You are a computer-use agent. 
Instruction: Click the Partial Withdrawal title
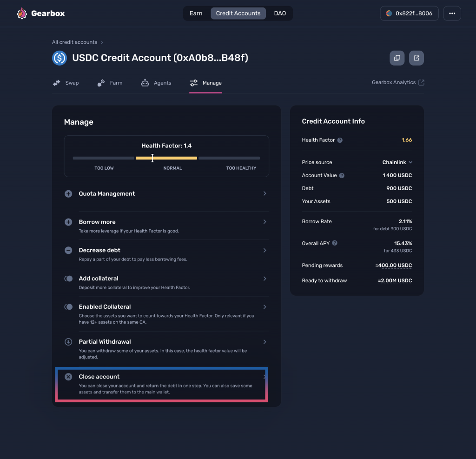coord(105,342)
